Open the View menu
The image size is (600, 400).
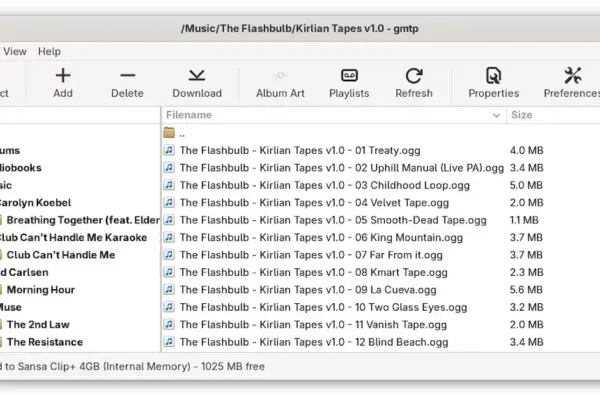coord(15,51)
